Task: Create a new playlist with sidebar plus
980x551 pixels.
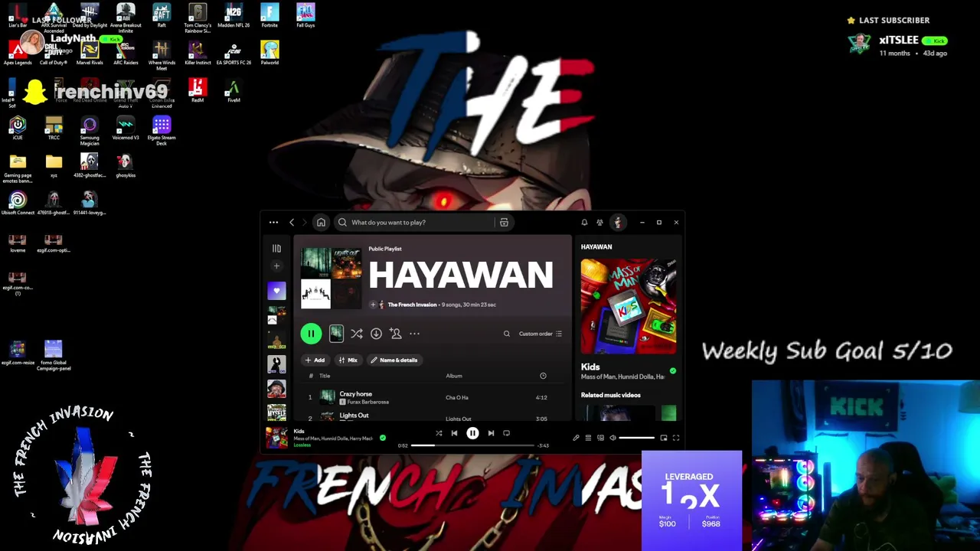Action: [276, 266]
